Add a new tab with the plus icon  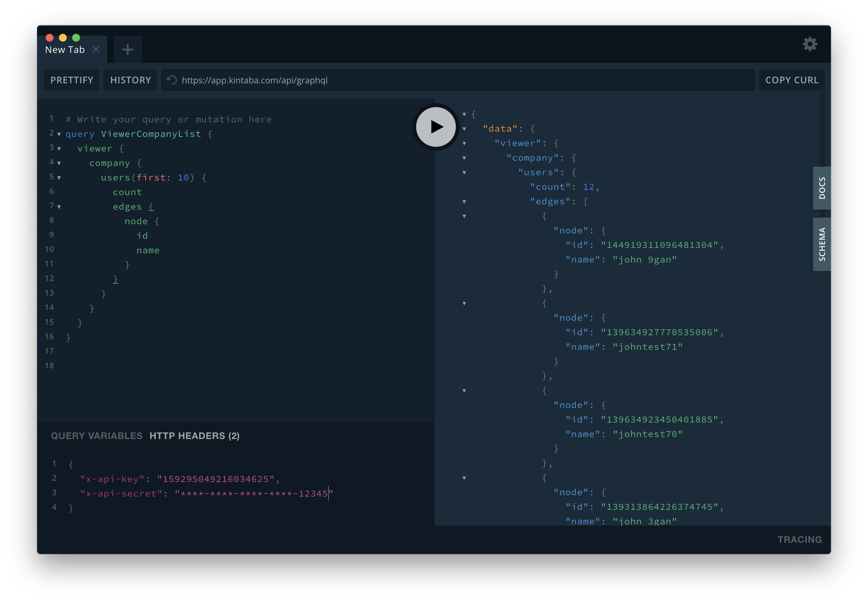tap(127, 50)
